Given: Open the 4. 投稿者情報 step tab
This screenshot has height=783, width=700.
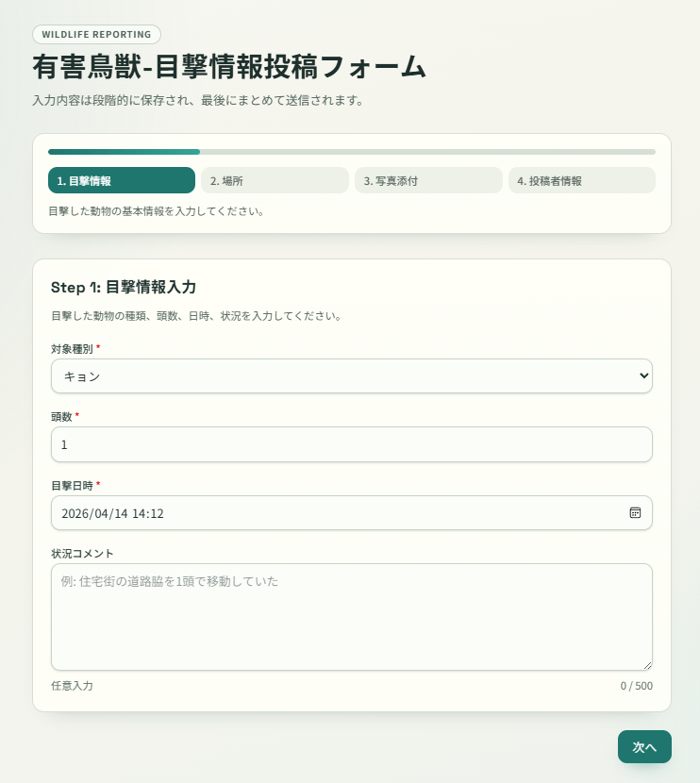Looking at the screenshot, I should point(581,180).
